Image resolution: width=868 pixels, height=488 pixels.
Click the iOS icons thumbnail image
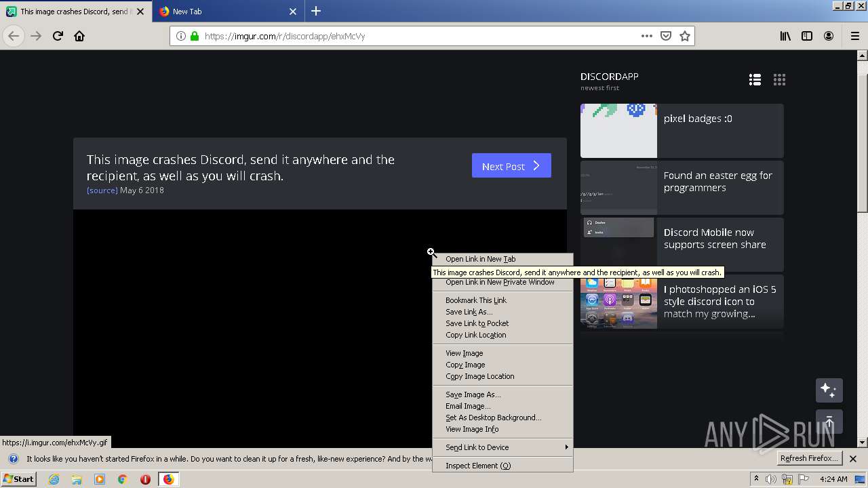click(618, 302)
